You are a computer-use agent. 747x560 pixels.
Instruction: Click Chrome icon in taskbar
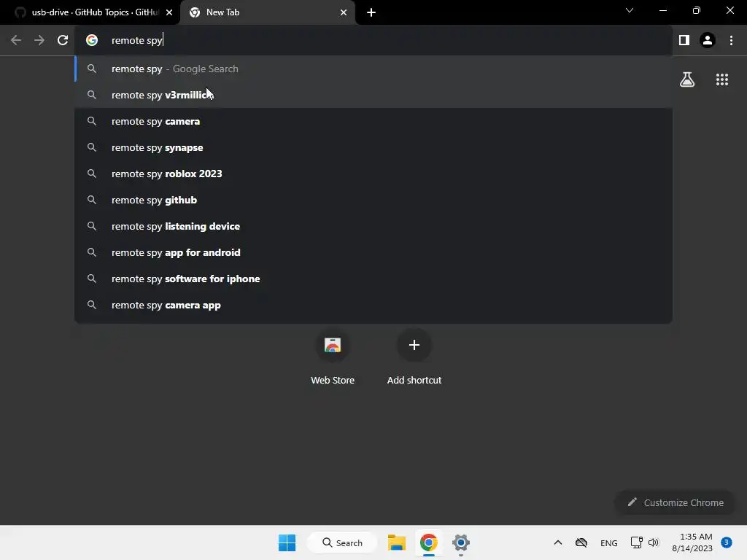428,542
